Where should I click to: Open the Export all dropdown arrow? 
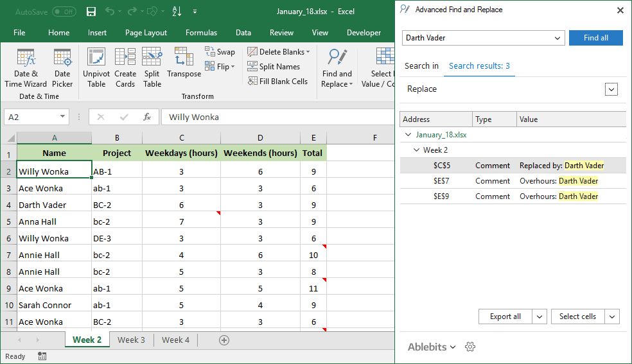point(540,316)
